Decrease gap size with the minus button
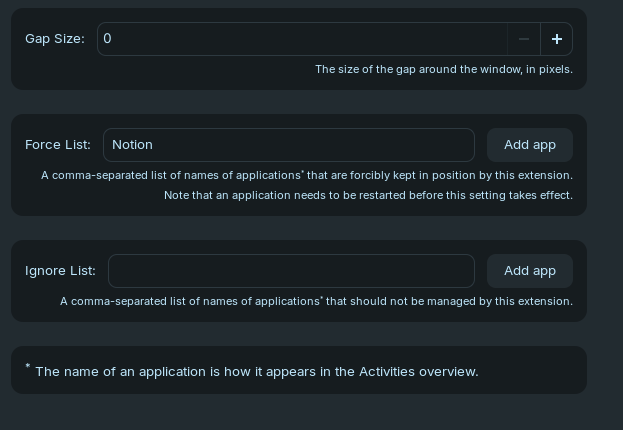The height and width of the screenshot is (430, 623). pos(524,39)
